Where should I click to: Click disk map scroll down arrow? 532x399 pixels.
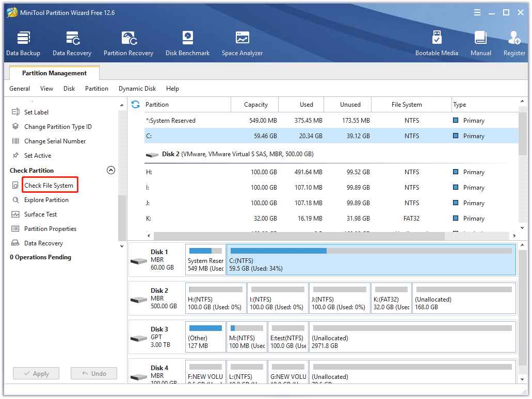tap(523, 379)
